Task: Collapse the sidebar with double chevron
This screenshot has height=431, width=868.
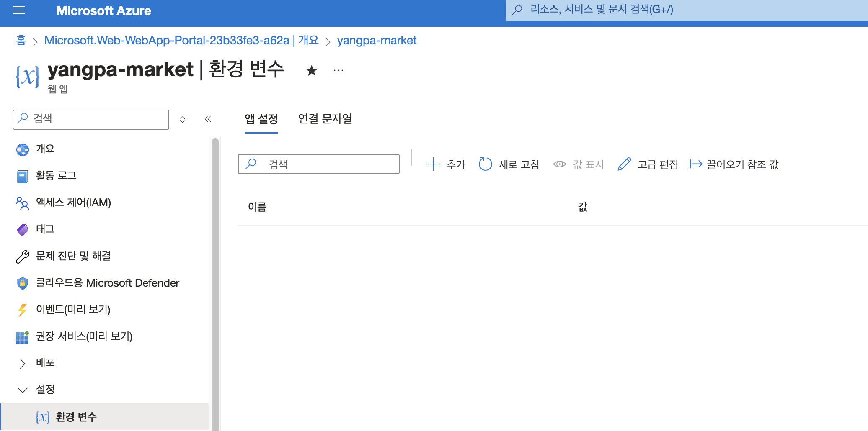Action: (208, 119)
